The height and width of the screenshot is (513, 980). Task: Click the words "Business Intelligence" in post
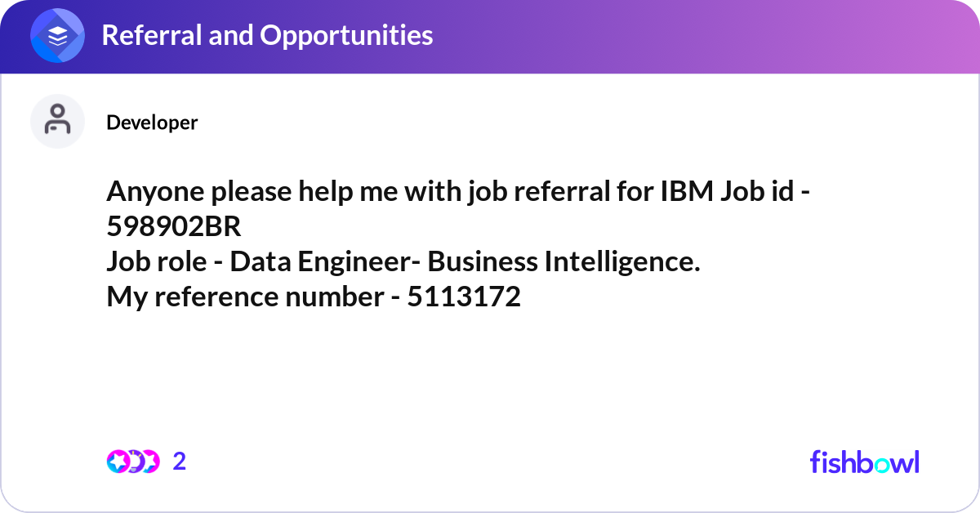563,262
